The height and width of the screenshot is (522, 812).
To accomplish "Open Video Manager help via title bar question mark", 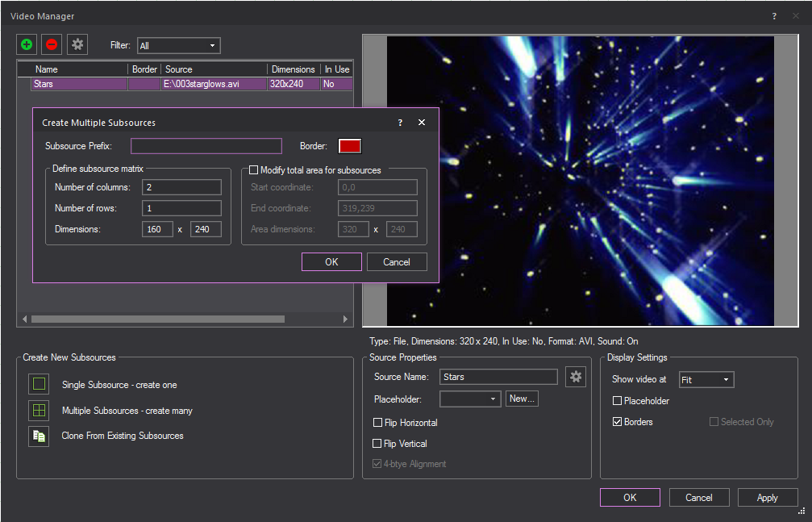I will pyautogui.click(x=773, y=15).
